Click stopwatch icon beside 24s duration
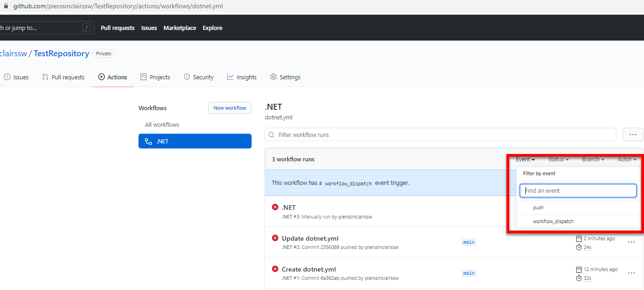The image size is (644, 290). (x=579, y=247)
